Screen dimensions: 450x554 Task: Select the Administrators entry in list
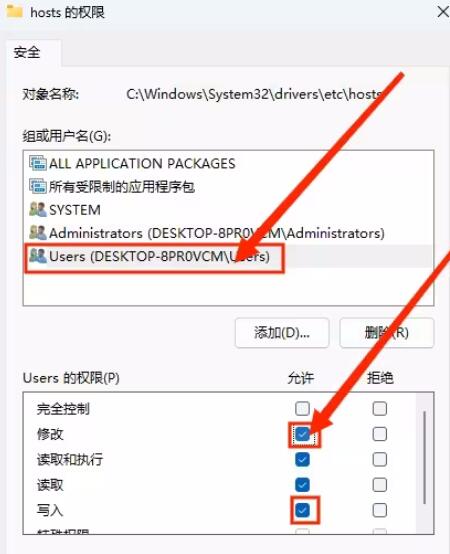click(x=228, y=233)
